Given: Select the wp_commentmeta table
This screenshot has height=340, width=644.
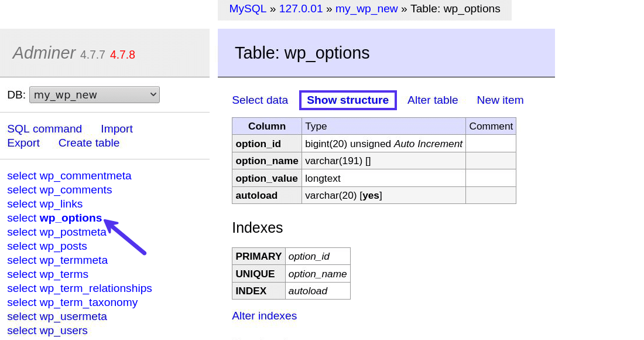Looking at the screenshot, I should [69, 175].
